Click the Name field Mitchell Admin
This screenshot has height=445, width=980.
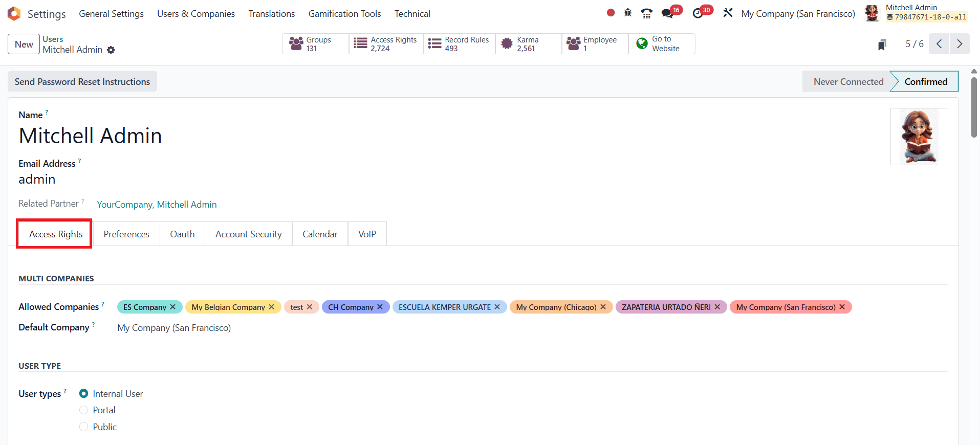pos(90,136)
